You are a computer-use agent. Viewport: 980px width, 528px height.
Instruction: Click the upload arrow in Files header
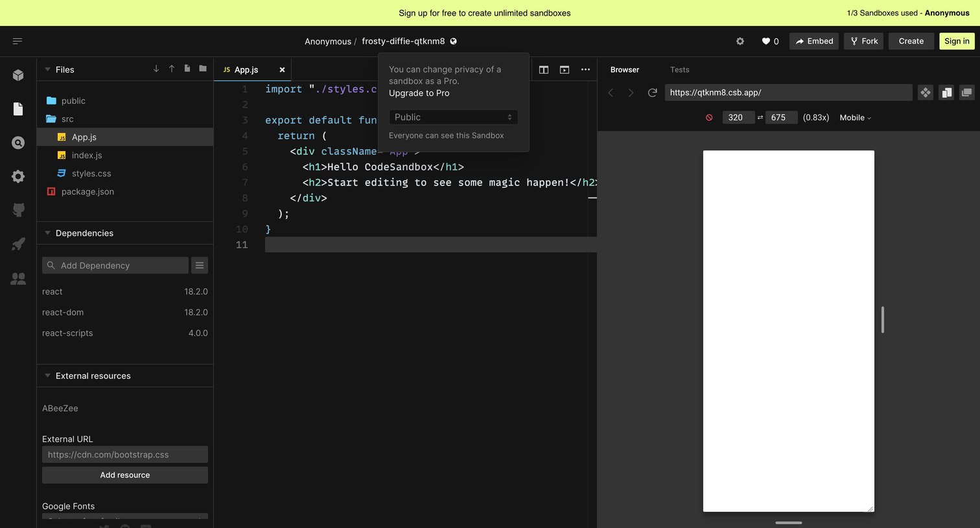pos(172,69)
